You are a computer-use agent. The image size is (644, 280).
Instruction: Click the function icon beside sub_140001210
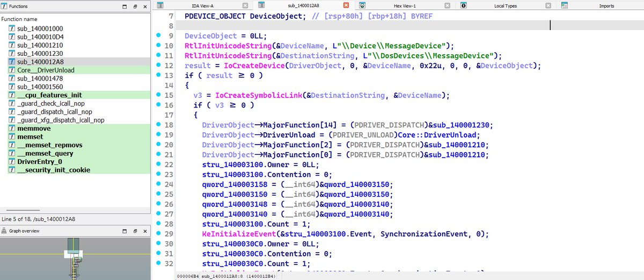coord(12,45)
